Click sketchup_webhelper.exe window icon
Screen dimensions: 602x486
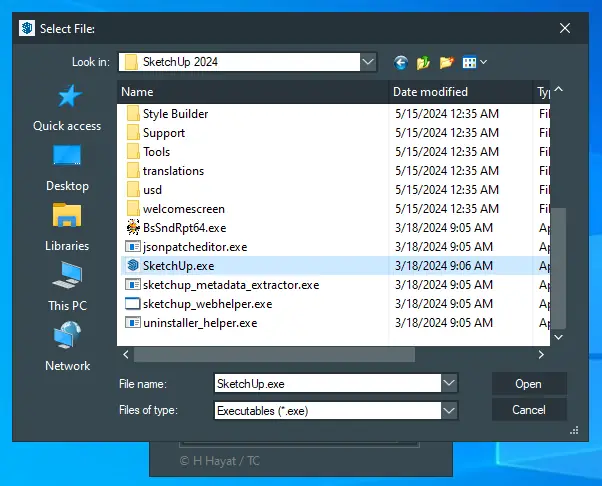pos(133,304)
